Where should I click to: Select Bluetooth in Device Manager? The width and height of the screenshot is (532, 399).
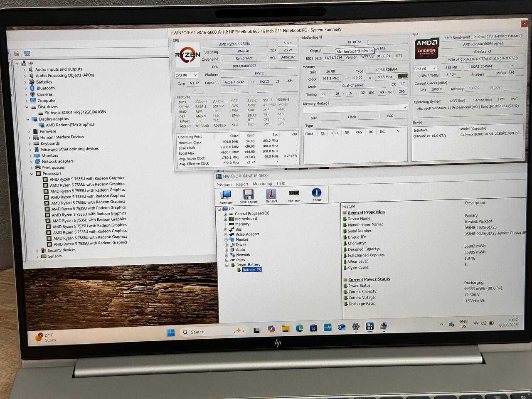[x=46, y=88]
